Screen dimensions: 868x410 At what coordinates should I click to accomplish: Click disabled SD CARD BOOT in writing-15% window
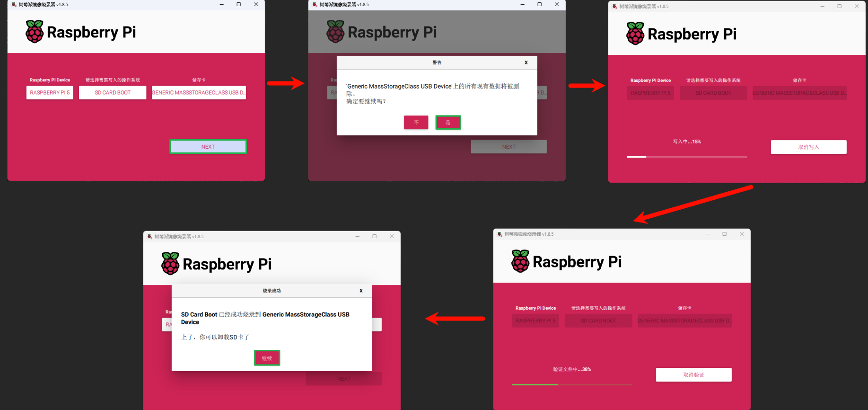[713, 93]
